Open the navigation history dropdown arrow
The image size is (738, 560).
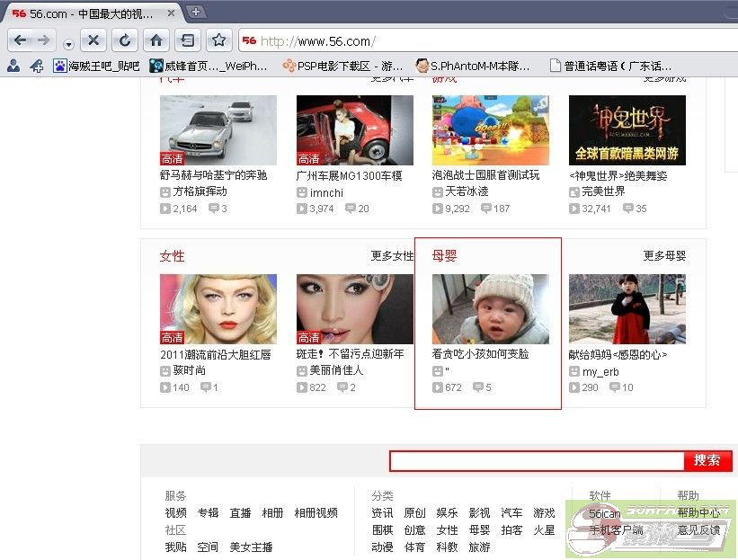pyautogui.click(x=68, y=44)
